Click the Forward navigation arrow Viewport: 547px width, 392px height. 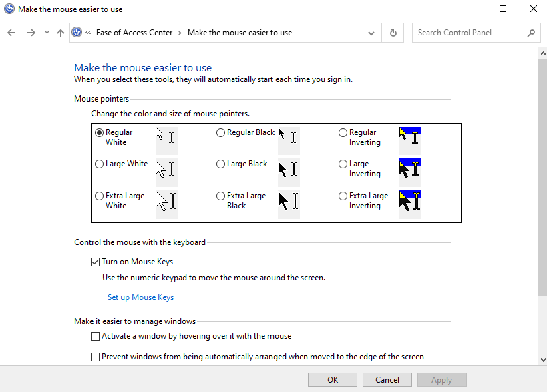pyautogui.click(x=31, y=33)
